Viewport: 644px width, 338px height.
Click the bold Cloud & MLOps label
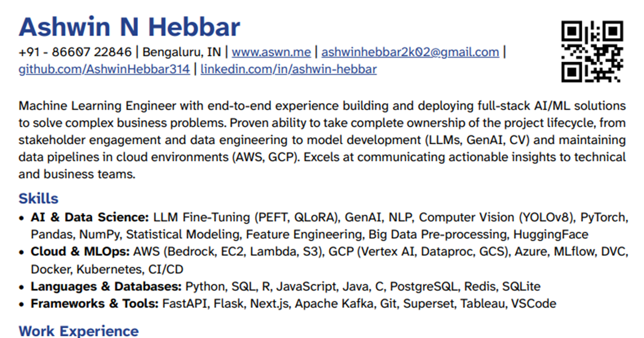80,252
